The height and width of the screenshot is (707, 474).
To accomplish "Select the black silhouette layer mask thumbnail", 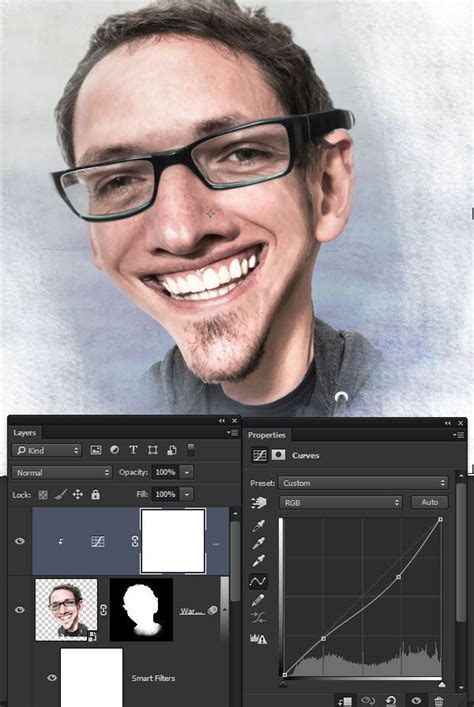I will click(x=141, y=610).
